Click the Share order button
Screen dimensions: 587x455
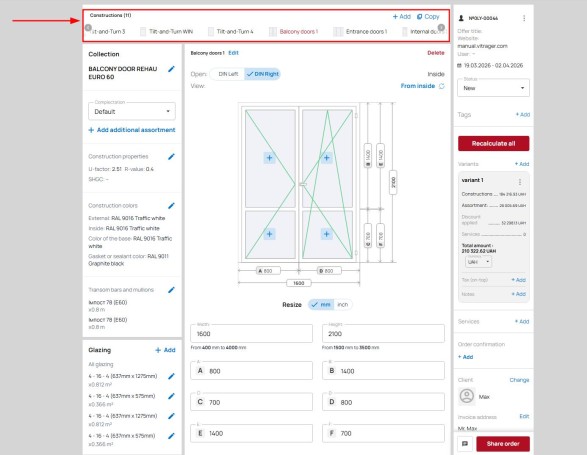[503, 444]
